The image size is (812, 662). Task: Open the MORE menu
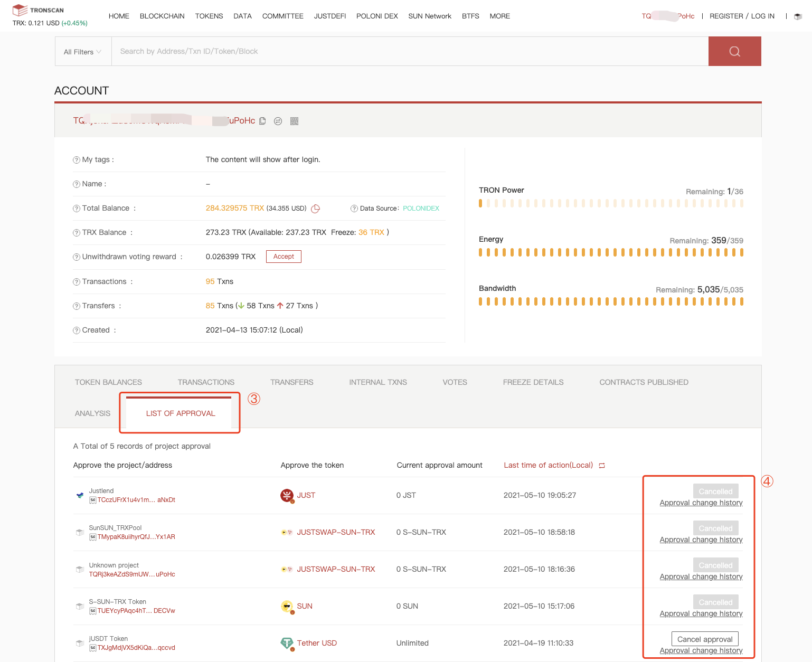[x=499, y=16]
